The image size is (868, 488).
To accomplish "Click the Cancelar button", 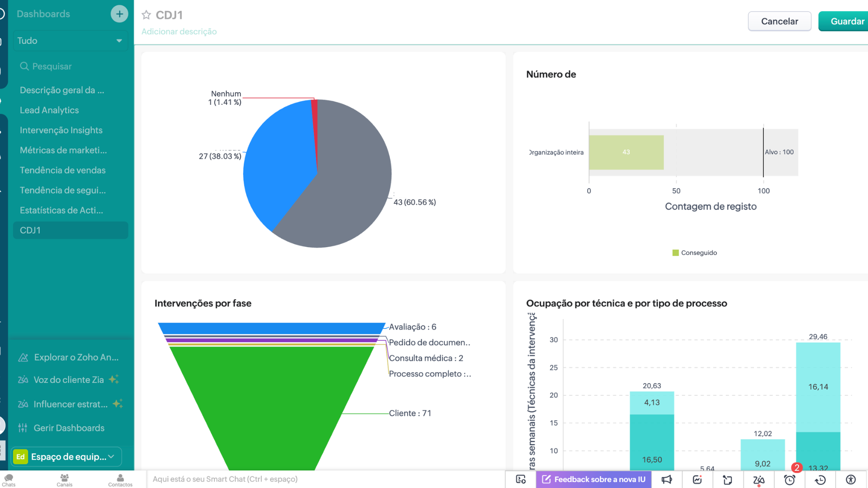I will (x=779, y=21).
